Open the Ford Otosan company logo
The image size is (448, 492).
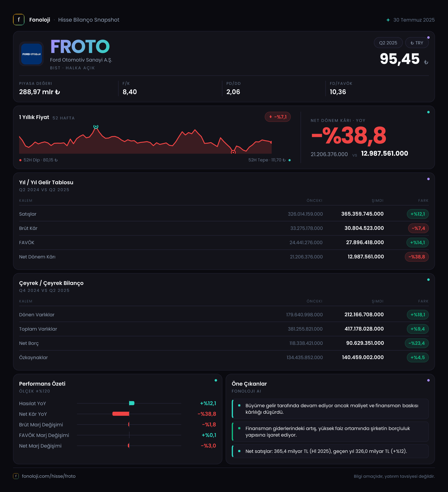31,54
